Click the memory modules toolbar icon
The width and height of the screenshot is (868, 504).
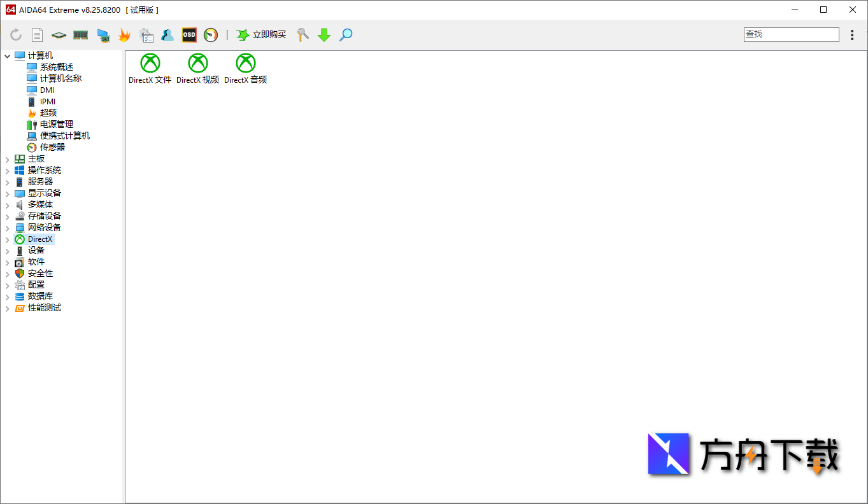pos(81,35)
